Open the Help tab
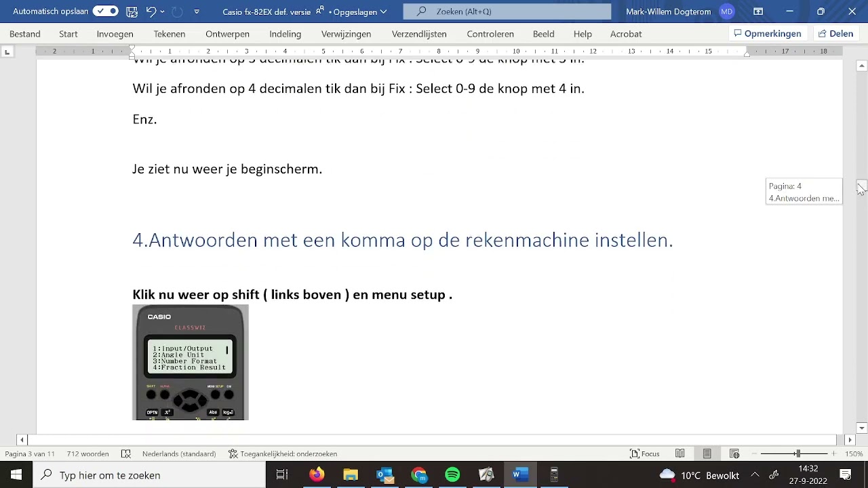Screen dimensions: 868x488 click(x=583, y=34)
